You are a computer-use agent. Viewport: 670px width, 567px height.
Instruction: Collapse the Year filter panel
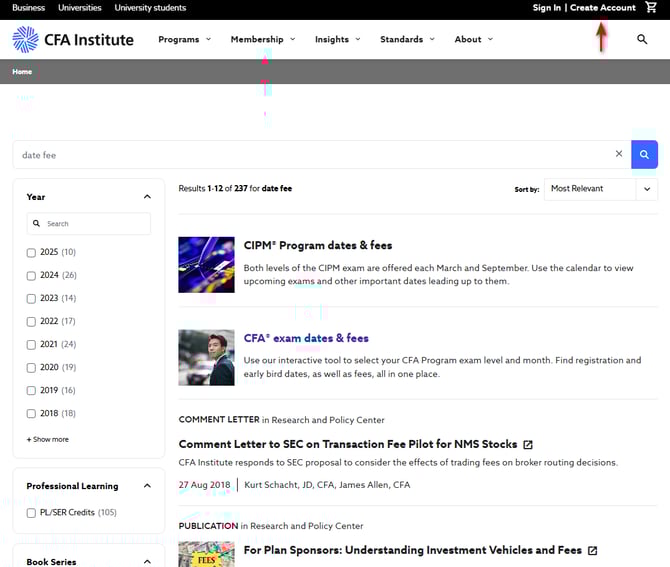tap(147, 197)
